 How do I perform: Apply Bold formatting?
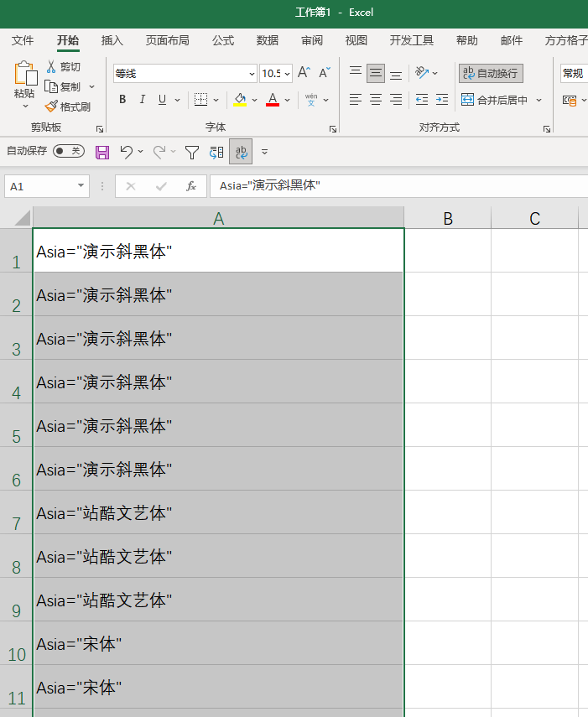coord(122,99)
